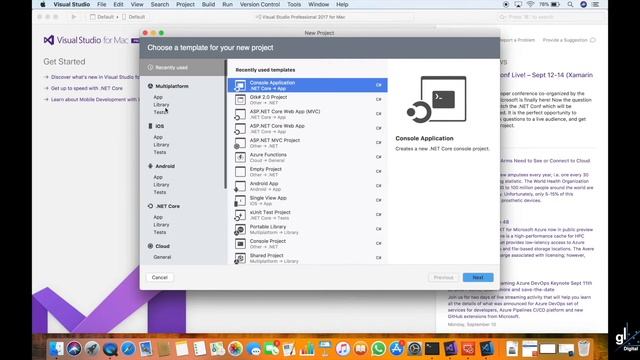Screen dimensions: 640x360
Task: Click the Gtk# 2.0 Project template icon
Action: pos(240,100)
